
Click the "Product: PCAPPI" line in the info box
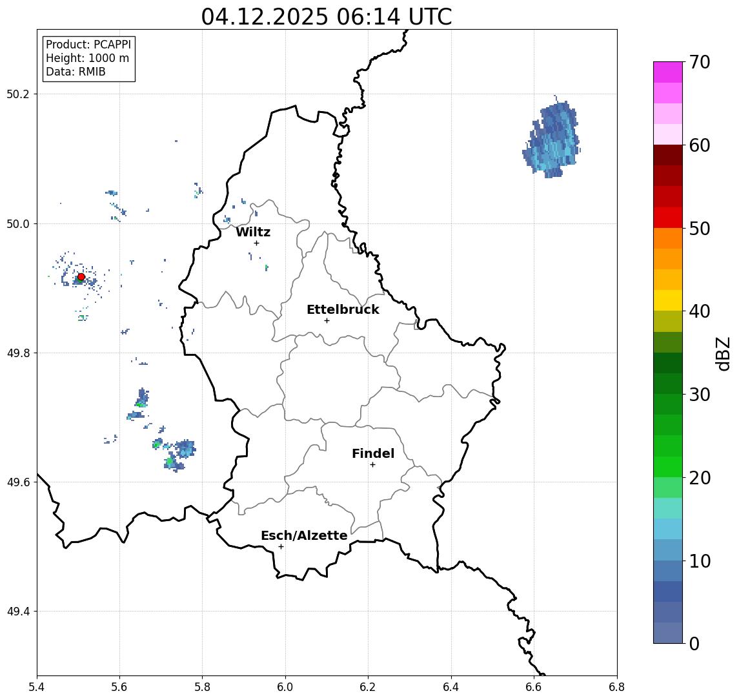pos(88,45)
